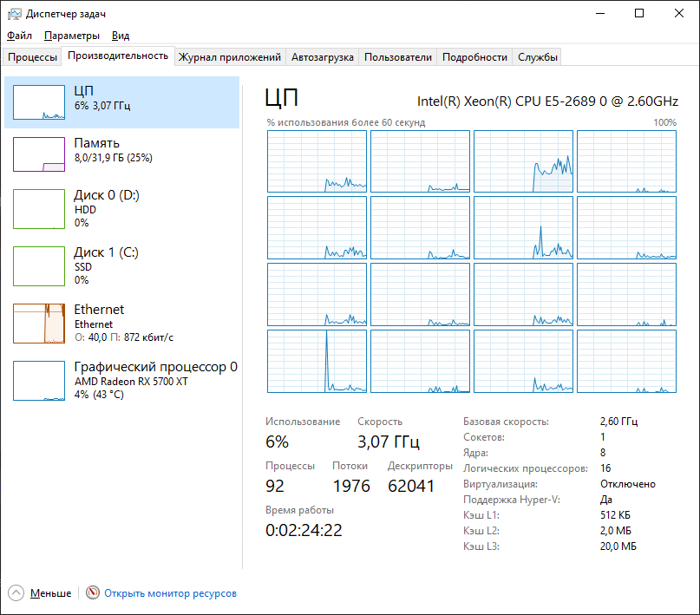Click the ЦП 6% 3,07 ГГц entry text
This screenshot has width=700, height=615.
(x=102, y=98)
